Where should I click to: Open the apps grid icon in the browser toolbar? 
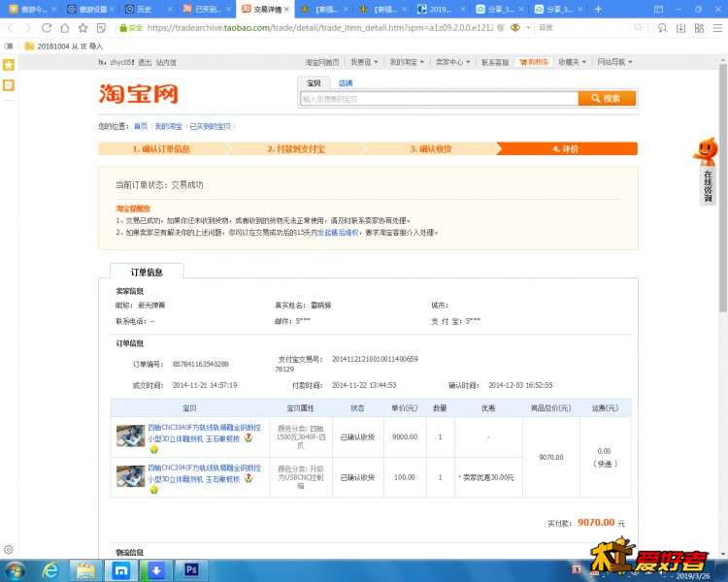[699, 28]
